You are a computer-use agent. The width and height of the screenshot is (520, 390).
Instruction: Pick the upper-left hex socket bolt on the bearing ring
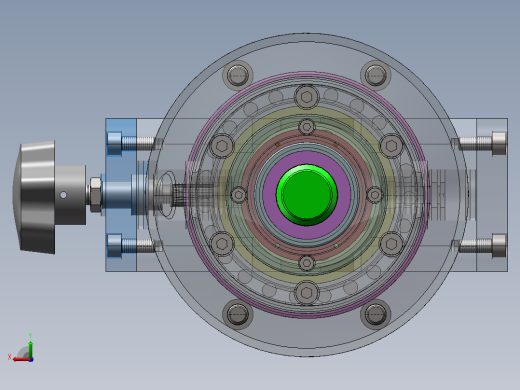point(222,146)
